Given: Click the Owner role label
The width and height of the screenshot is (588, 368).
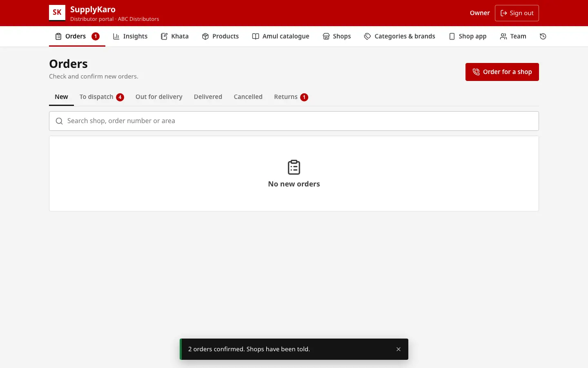Looking at the screenshot, I should pyautogui.click(x=480, y=13).
